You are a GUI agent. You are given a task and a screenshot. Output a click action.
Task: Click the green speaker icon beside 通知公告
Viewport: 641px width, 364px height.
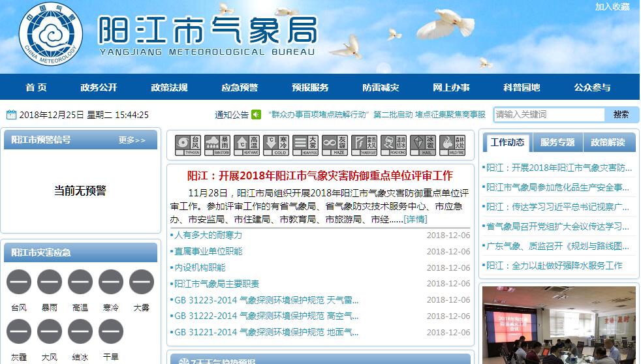[257, 114]
